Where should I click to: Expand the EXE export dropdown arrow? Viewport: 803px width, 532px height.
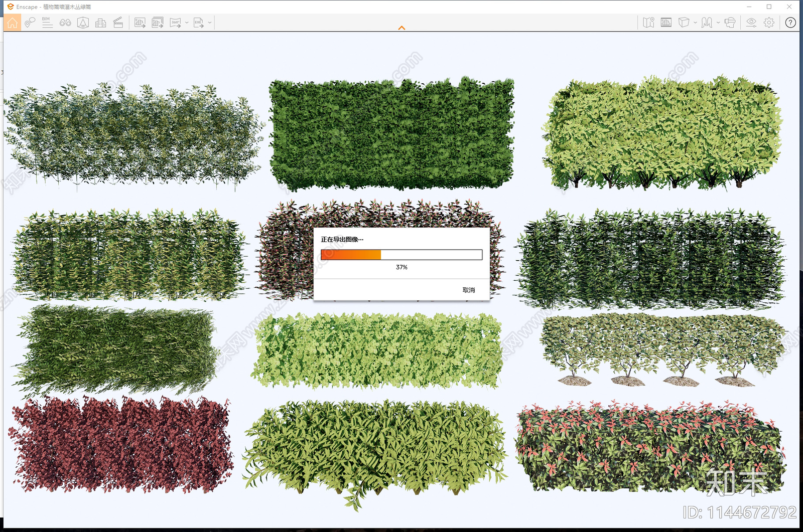click(x=210, y=23)
